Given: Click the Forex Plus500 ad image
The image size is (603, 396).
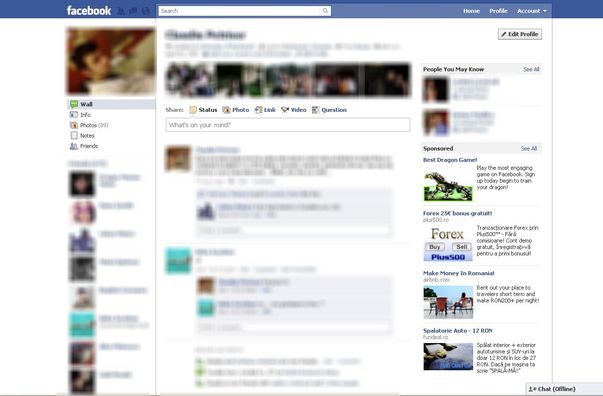Looking at the screenshot, I should [448, 244].
